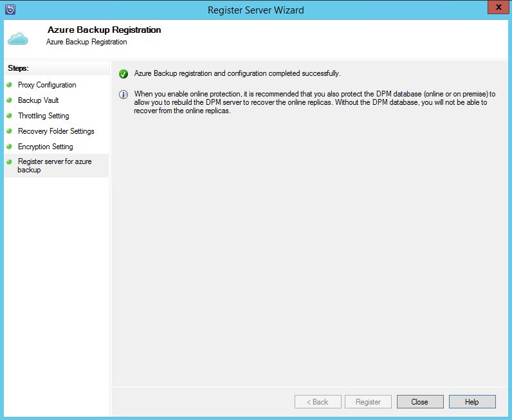Close the Register Server Wizard window

coord(498,7)
